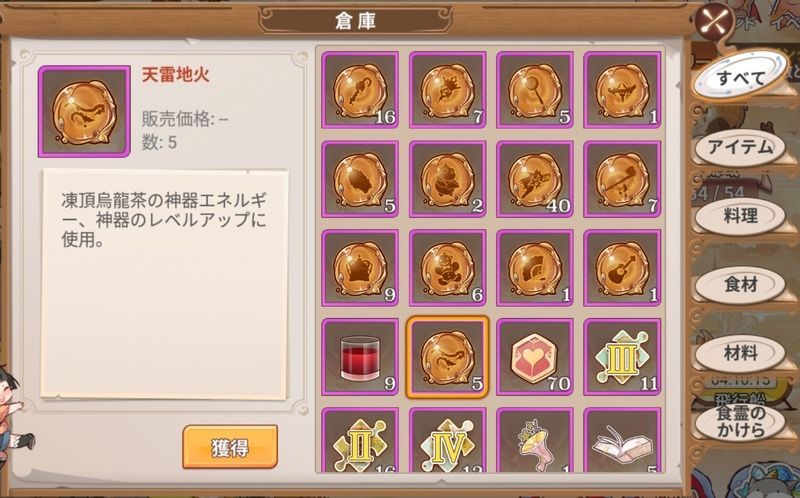Select the fan artifact medal
Viewport: 800px width, 498px height.
coord(535,268)
